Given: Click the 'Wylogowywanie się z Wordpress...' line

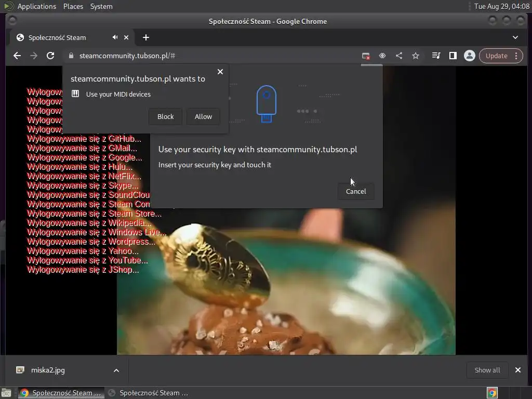Looking at the screenshot, I should [91, 242].
